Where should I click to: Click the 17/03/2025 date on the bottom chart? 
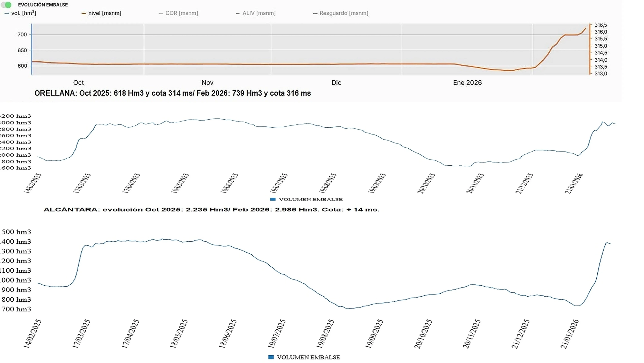81,334
